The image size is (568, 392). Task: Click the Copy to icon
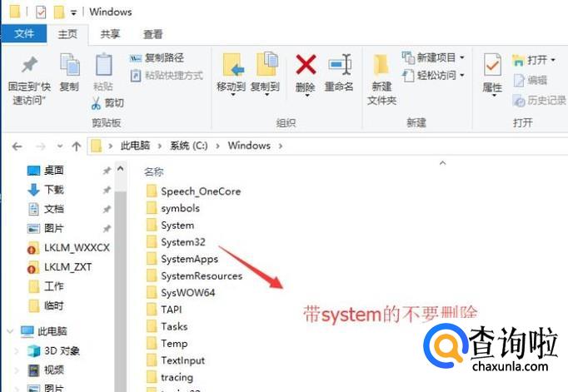[267, 64]
